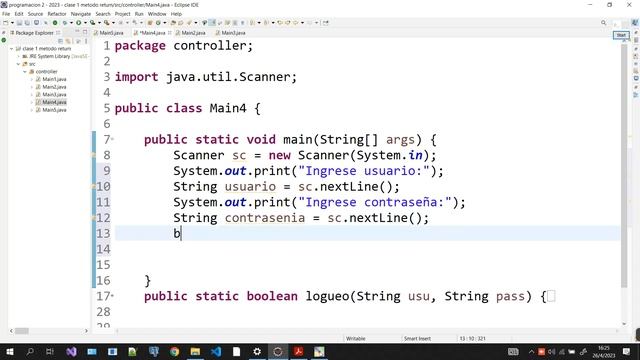The height and width of the screenshot is (360, 640).
Task: Open the Source menu
Action: coord(35,14)
